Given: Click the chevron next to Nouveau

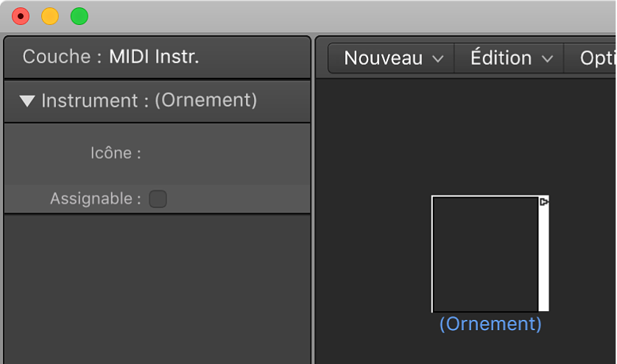Looking at the screenshot, I should tap(439, 59).
